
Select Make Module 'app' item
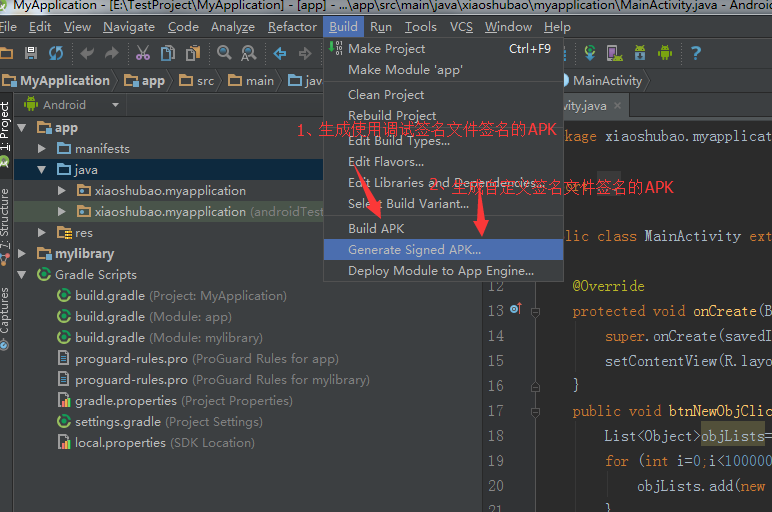click(x=443, y=70)
